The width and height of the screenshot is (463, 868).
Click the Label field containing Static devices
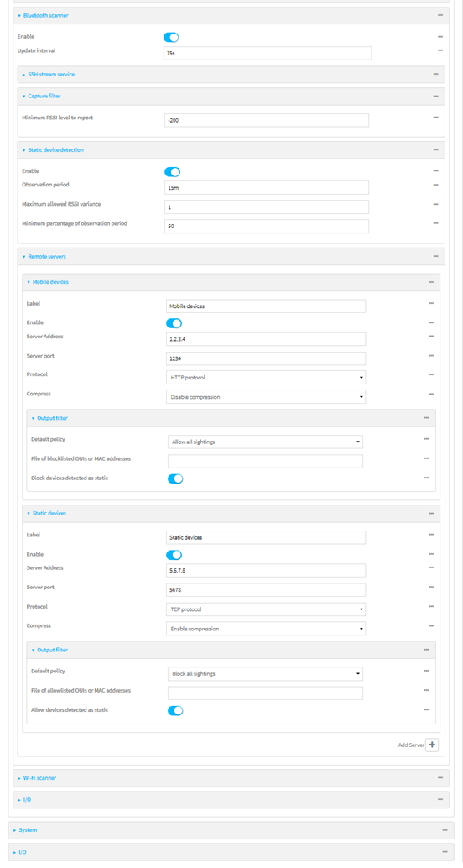pos(266,537)
